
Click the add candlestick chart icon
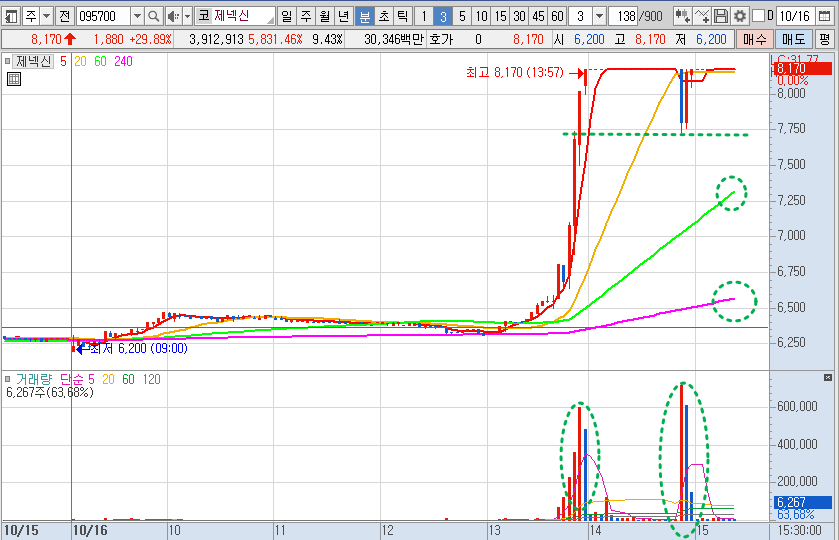(682, 16)
